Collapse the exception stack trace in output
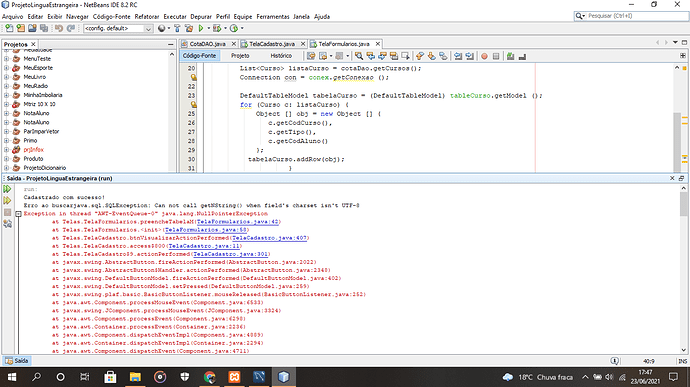Screen dimensions: 690x387 [x=18, y=214]
